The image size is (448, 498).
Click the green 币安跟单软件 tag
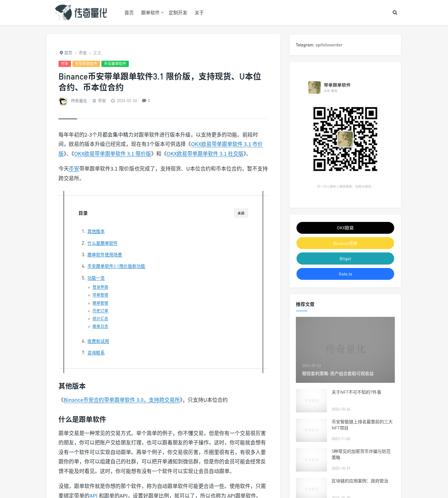tap(115, 63)
